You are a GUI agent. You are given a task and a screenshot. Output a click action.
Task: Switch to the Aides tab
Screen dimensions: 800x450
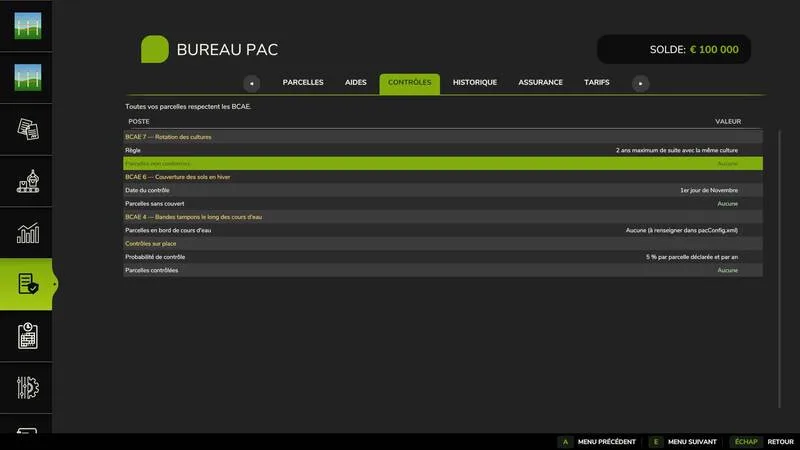coord(356,82)
